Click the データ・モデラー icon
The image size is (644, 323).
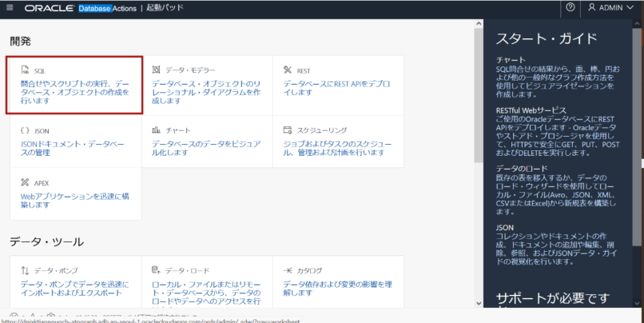point(156,70)
